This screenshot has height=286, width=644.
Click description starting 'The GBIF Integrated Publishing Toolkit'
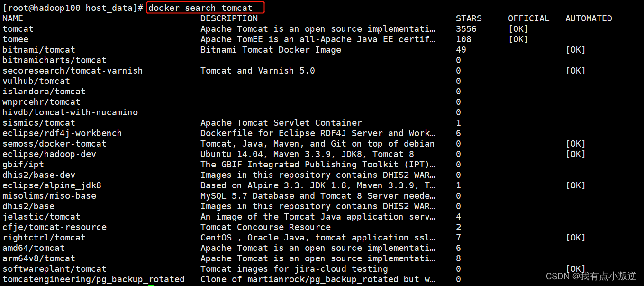317,165
